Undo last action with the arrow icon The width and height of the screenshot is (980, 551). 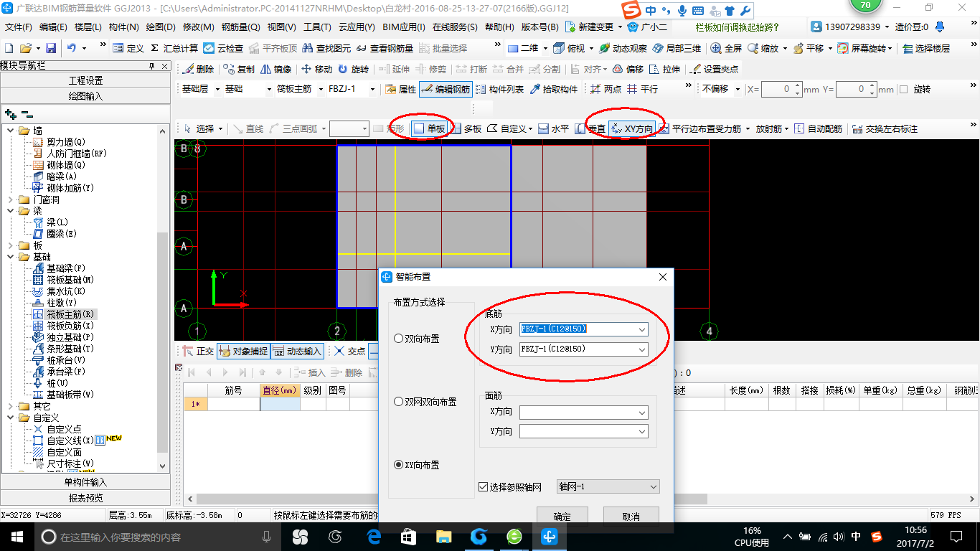coord(72,48)
